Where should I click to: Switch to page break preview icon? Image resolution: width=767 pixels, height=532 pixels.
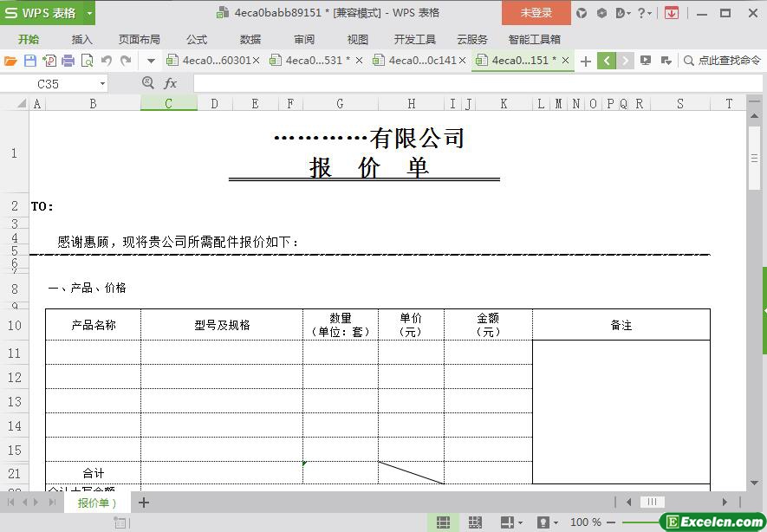point(474,522)
